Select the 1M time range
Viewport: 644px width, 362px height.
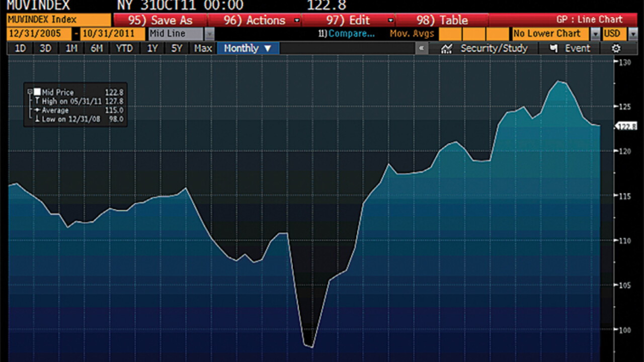[x=71, y=48]
